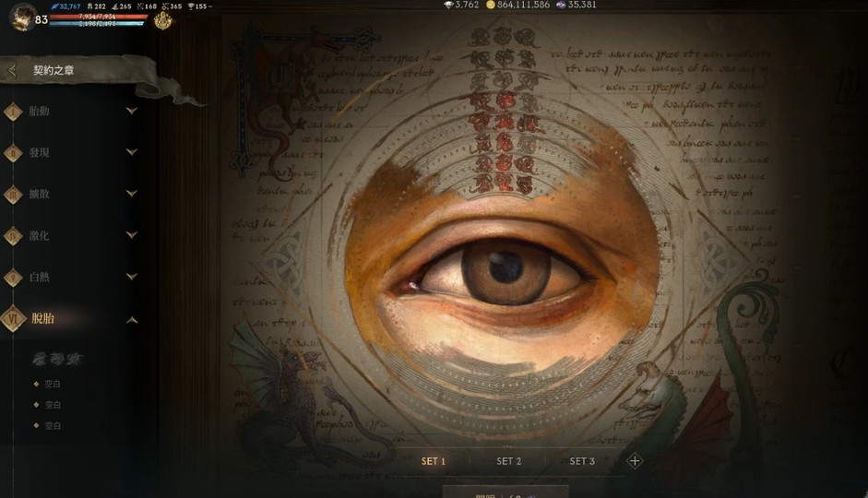The height and width of the screenshot is (498, 868).
Task: Click the red health bar 7,934/7,934
Action: [99, 17]
